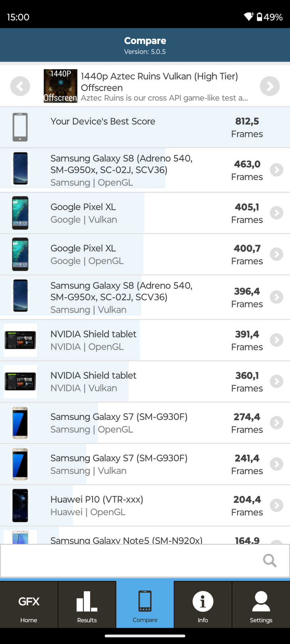
Task: Expand Google Pixel XL Vulkan result chevron
Action: [276, 213]
